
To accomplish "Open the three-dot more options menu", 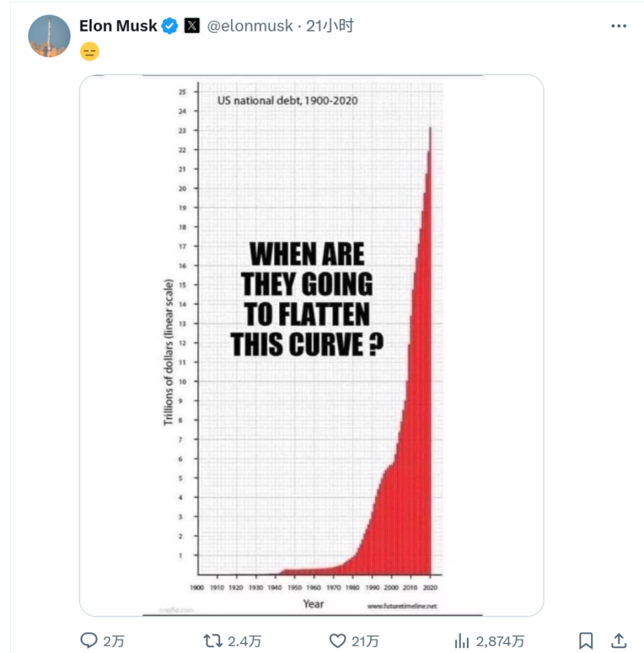I will (x=619, y=26).
